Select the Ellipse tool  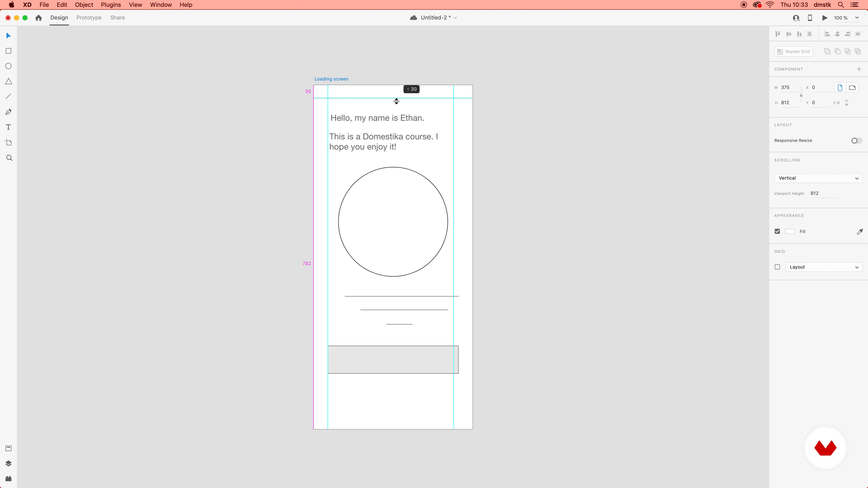click(x=8, y=66)
